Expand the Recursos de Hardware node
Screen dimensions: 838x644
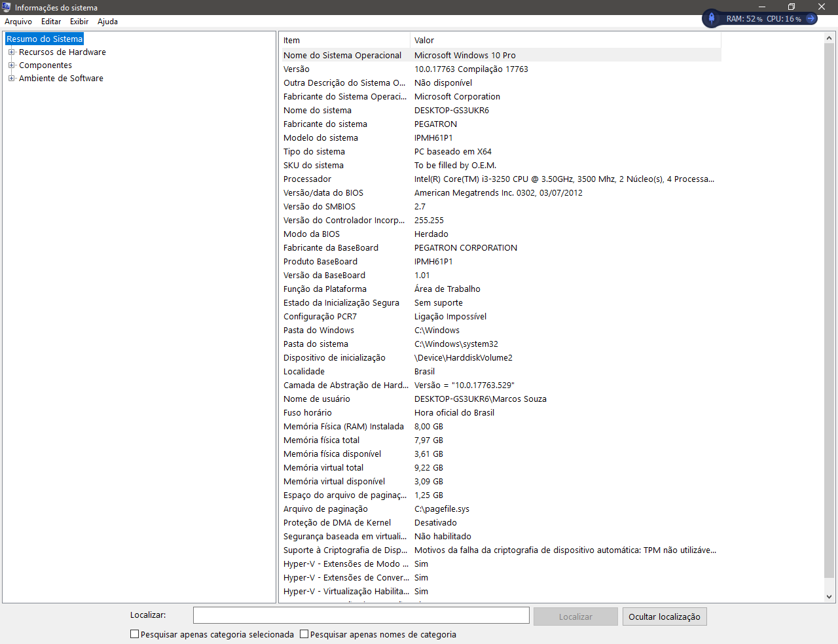11,52
